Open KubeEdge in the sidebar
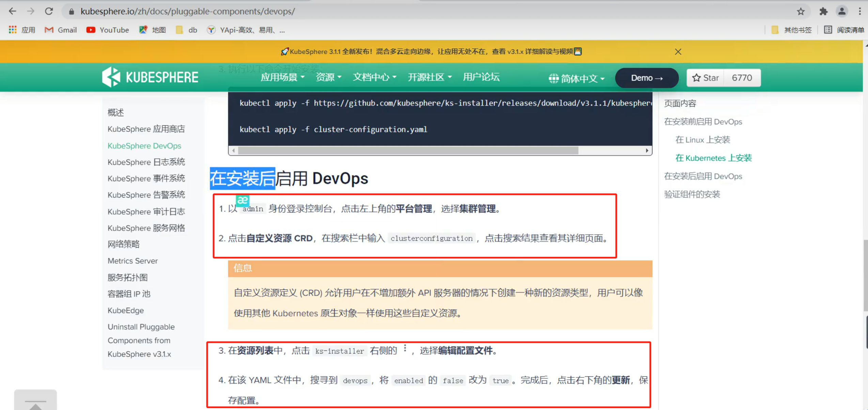 (x=126, y=310)
